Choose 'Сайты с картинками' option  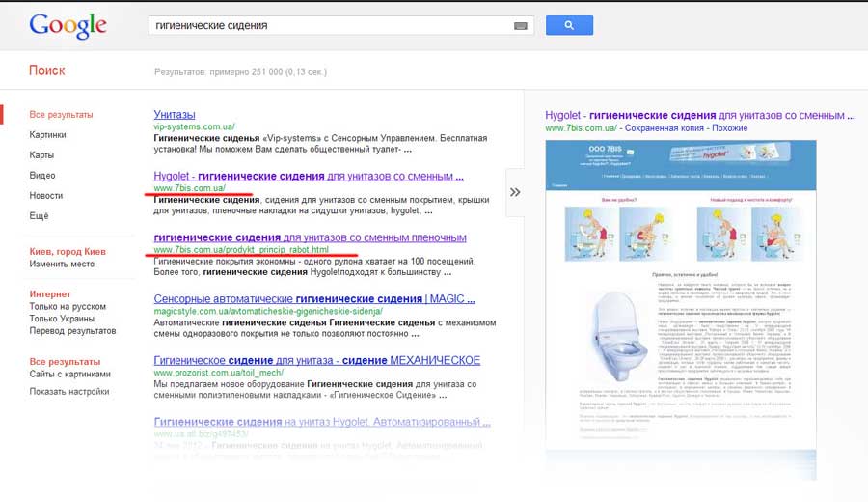[x=69, y=374]
